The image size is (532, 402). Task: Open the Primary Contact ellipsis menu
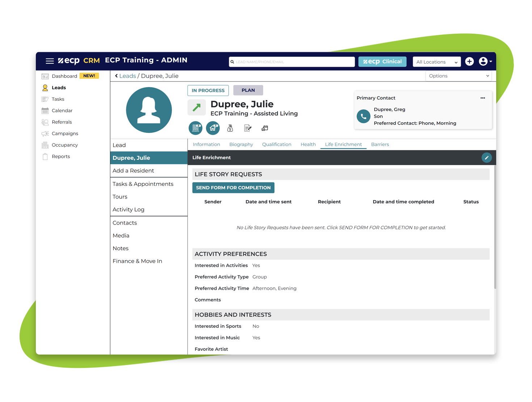point(483,98)
